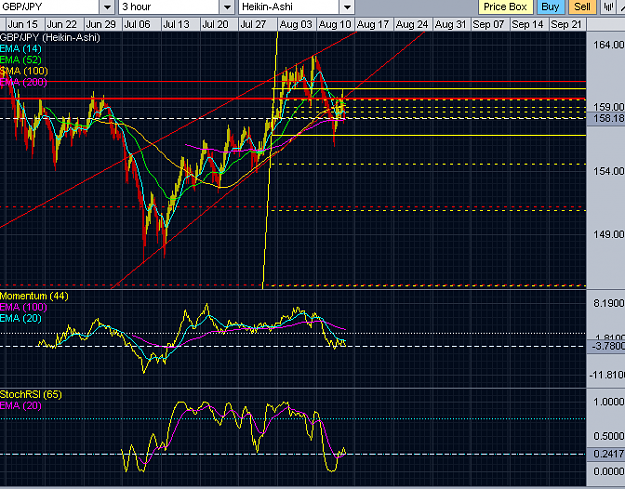Expand the Heikin-Ashi chart type dropdown arrow
Screen dimensions: 625x489
tap(347, 7)
